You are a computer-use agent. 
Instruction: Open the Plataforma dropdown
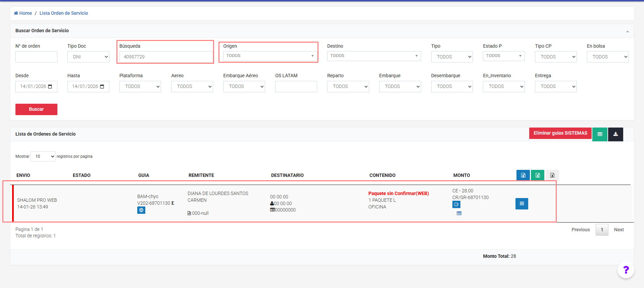pos(140,87)
